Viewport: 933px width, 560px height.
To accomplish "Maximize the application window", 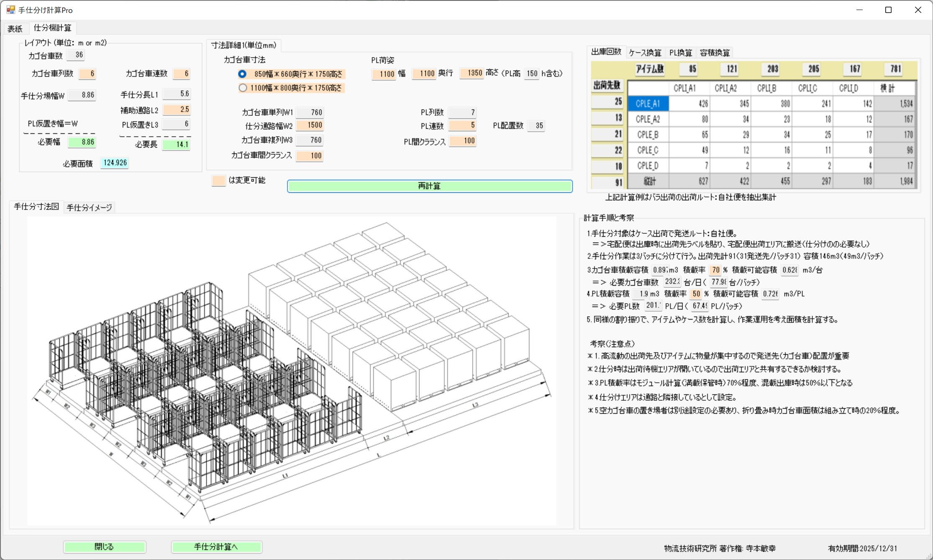I will [x=888, y=10].
